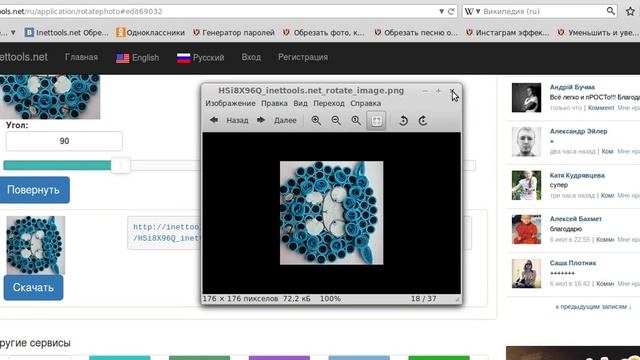The width and height of the screenshot is (640, 360).
Task: Zoom in with the plus magnifier icon
Action: (x=316, y=120)
